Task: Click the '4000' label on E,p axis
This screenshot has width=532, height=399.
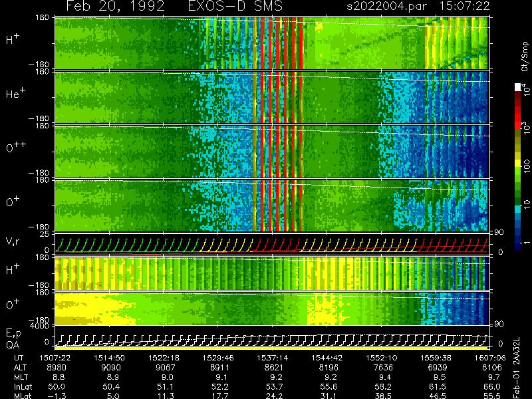Action: point(41,325)
